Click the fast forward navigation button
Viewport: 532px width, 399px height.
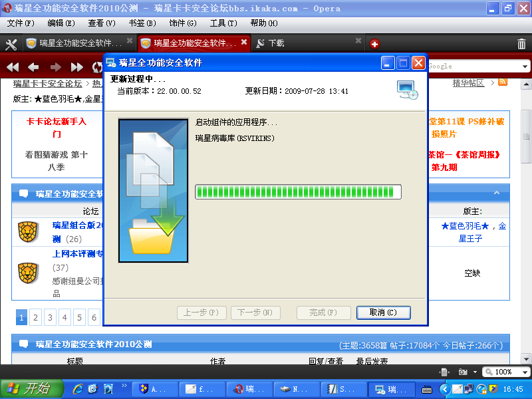tap(76, 67)
